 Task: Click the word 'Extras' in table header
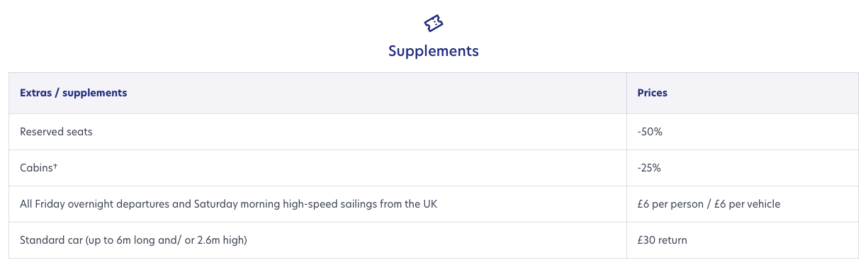coord(36,93)
